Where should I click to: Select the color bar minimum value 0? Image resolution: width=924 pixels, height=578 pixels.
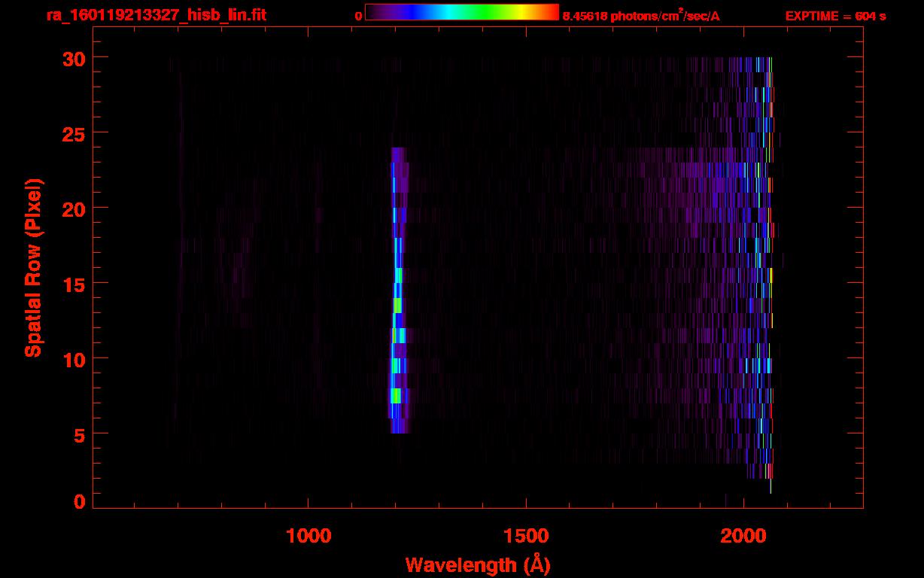click(359, 16)
